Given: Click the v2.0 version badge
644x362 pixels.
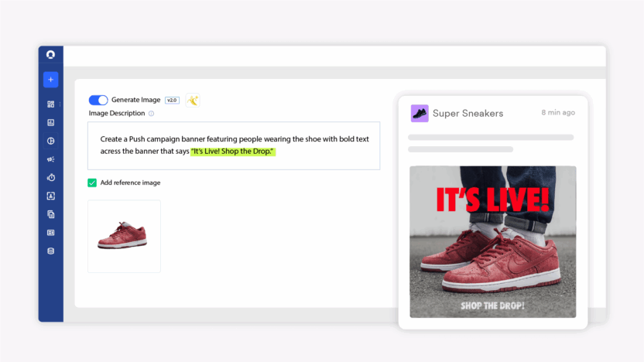Looking at the screenshot, I should point(172,100).
